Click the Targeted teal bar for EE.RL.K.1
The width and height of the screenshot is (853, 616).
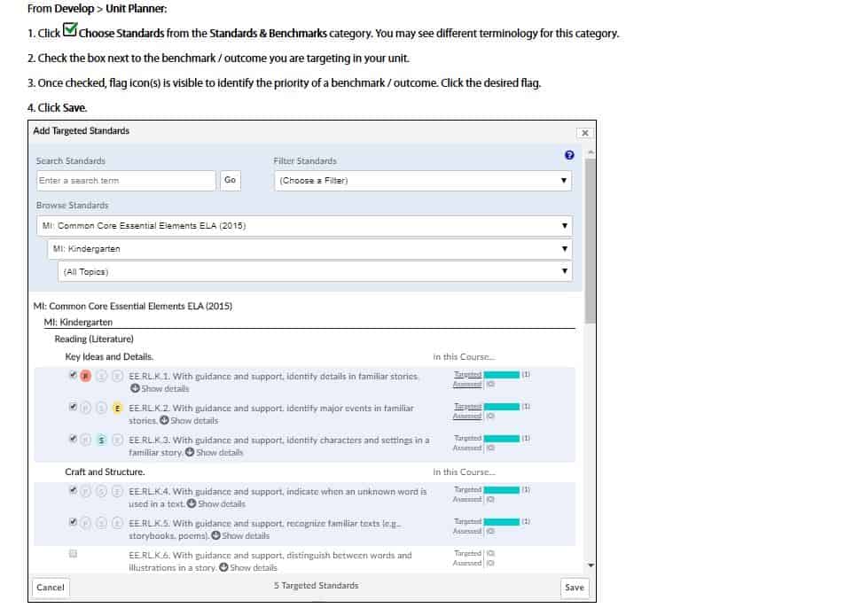501,375
